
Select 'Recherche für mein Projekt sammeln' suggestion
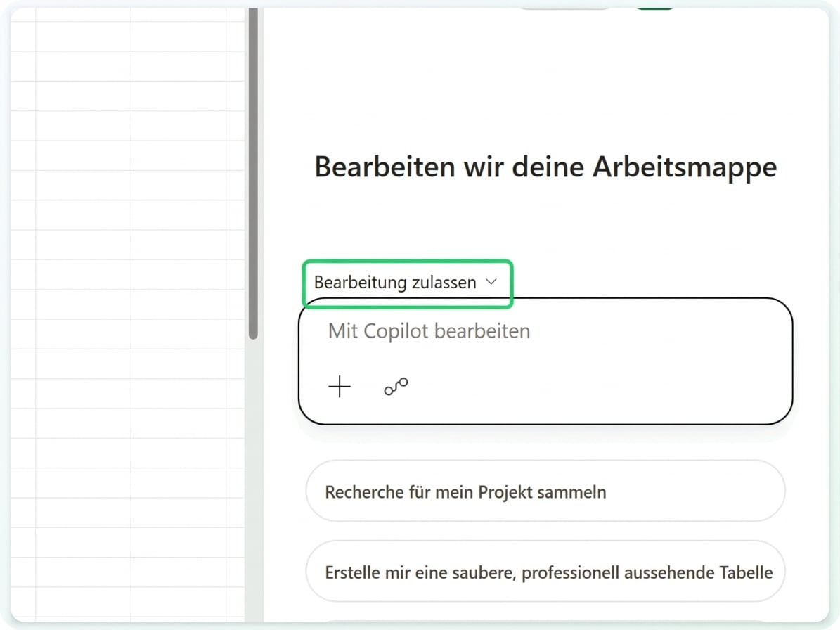pos(545,491)
